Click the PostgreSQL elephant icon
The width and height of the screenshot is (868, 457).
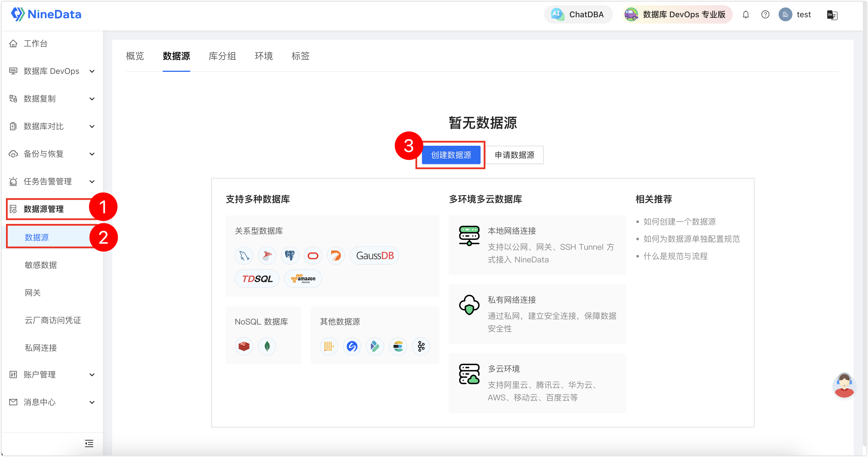[290, 256]
